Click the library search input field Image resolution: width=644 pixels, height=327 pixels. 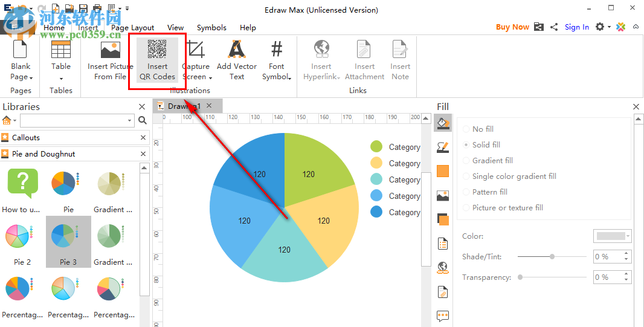coord(73,120)
